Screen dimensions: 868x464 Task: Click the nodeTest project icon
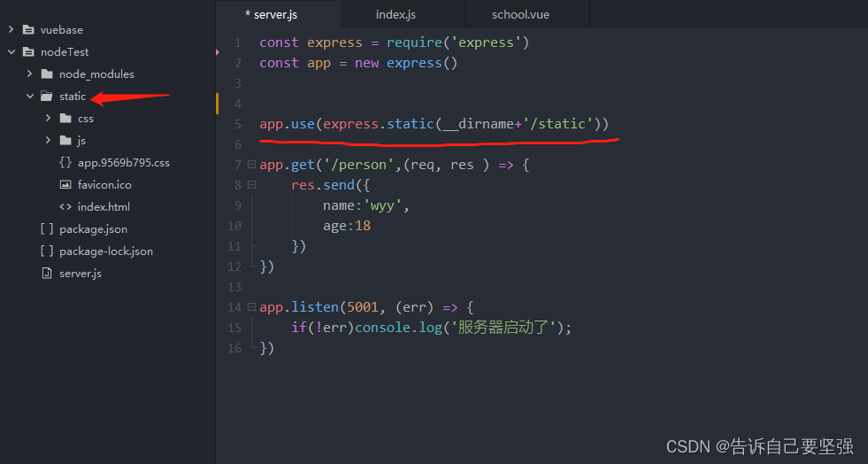pyautogui.click(x=28, y=51)
